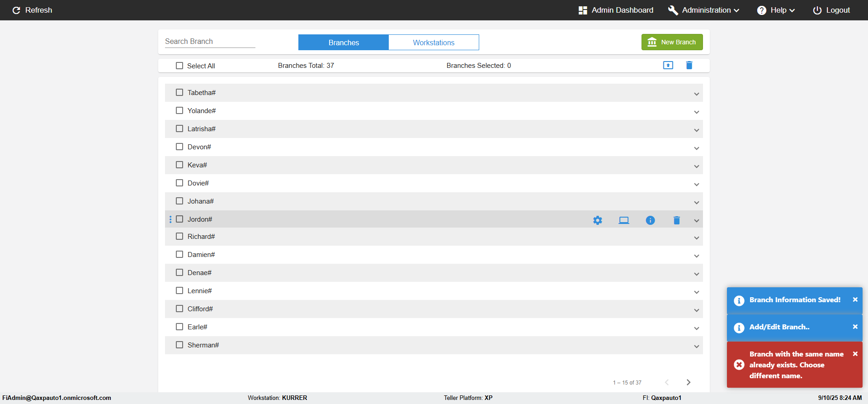The image size is (868, 404).
Task: Delete Jordon# branch with trash icon
Action: [x=677, y=220]
